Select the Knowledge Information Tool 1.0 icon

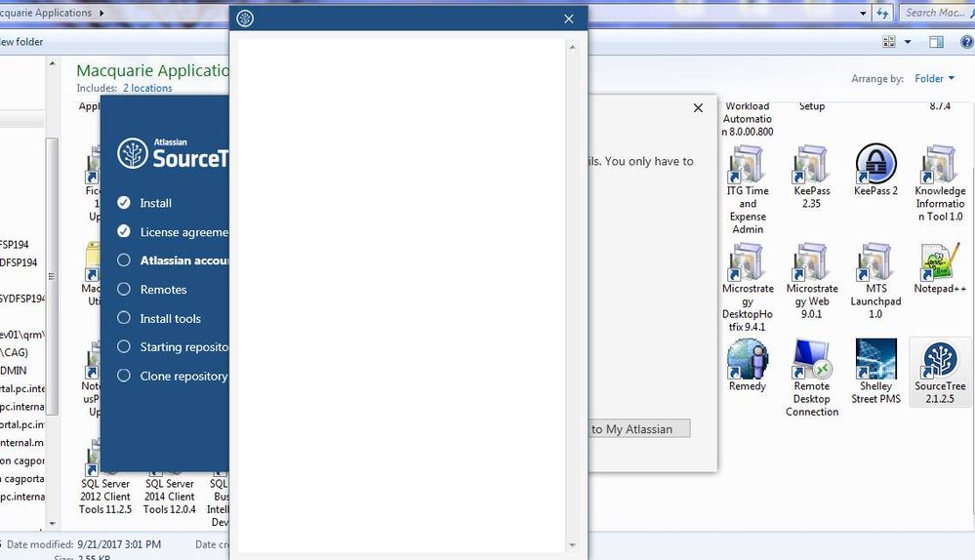tap(940, 164)
